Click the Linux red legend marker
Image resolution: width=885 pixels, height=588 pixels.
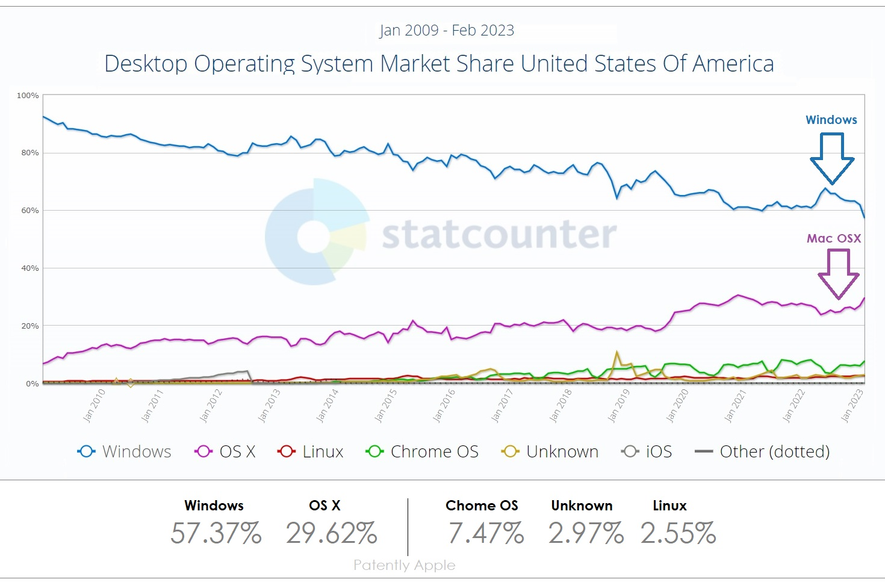tap(286, 451)
